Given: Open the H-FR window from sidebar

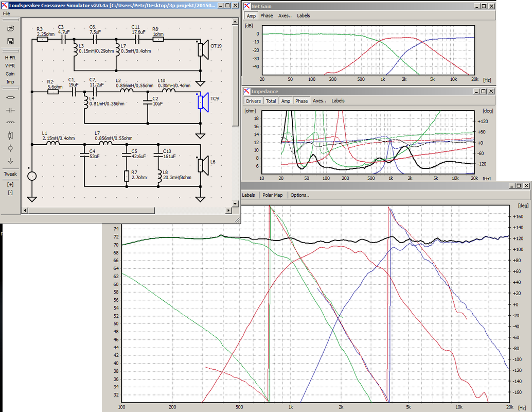Looking at the screenshot, I should click(10, 58).
